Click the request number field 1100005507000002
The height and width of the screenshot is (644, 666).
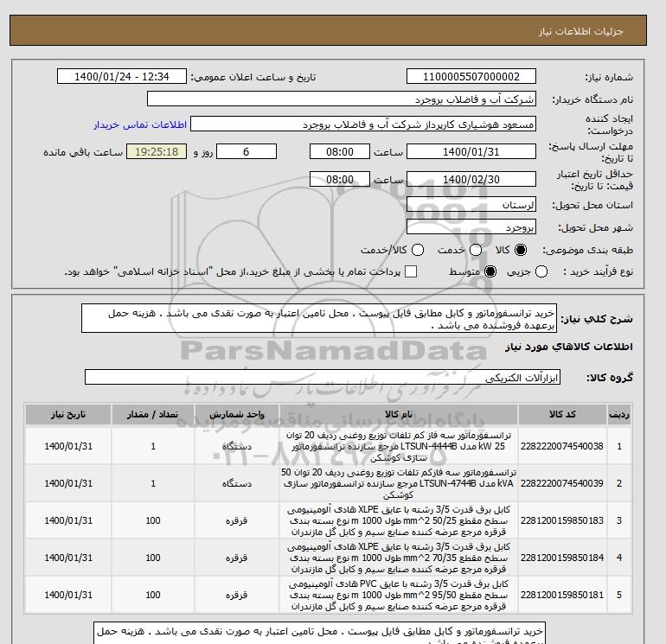(x=471, y=76)
